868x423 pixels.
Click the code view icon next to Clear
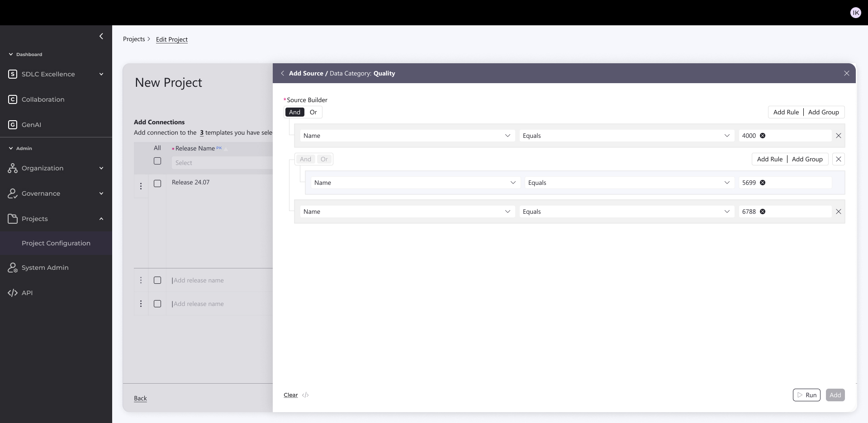point(305,395)
